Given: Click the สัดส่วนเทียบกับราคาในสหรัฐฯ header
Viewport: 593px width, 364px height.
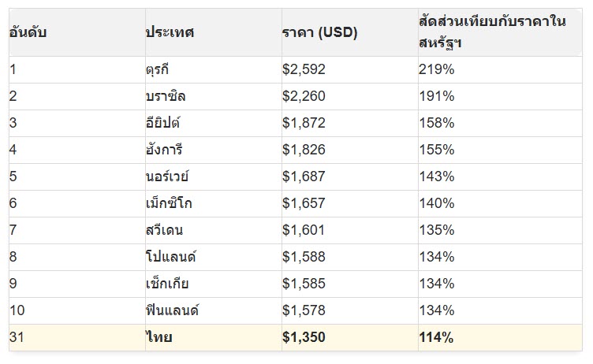Looking at the screenshot, I should 500,32.
